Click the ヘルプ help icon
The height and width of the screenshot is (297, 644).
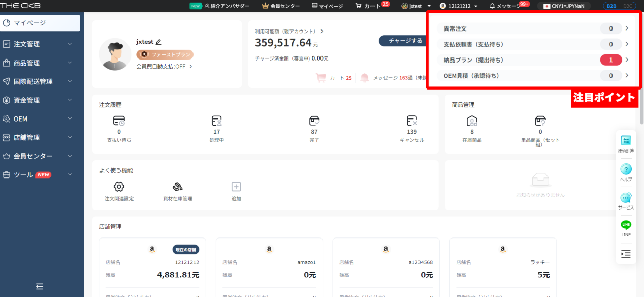coord(626,169)
